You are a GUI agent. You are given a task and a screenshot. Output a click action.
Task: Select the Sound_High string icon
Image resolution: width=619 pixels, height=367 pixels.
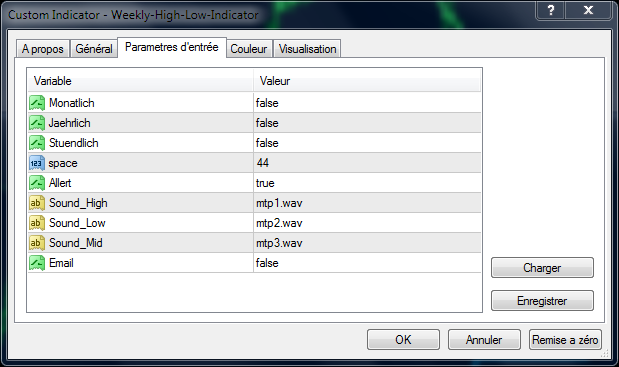pos(37,203)
